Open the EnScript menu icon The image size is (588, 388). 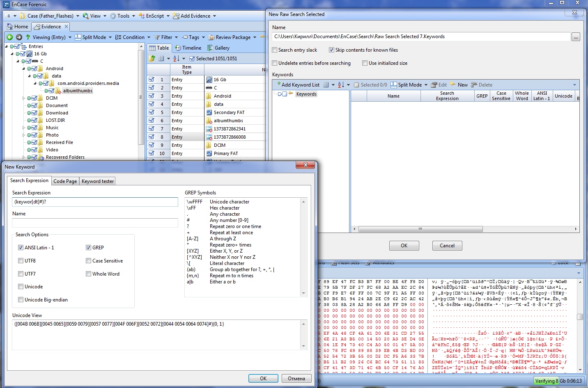click(142, 16)
